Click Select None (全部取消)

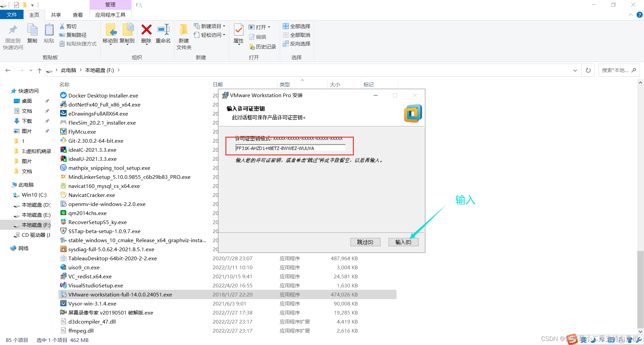(x=297, y=35)
